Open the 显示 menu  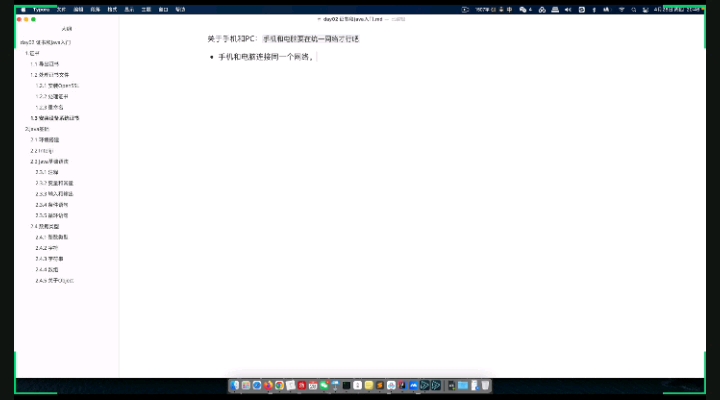(129, 10)
